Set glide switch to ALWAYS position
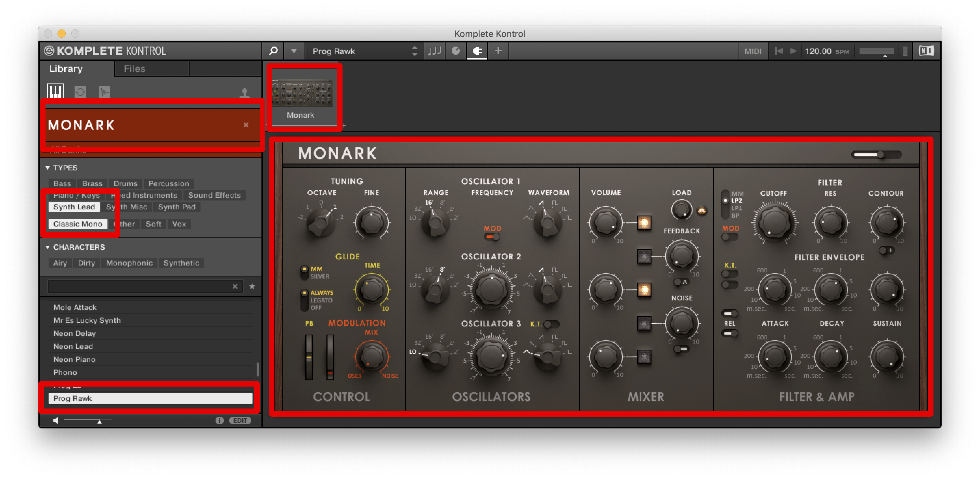Screen dimensions: 980x479 click(x=304, y=293)
